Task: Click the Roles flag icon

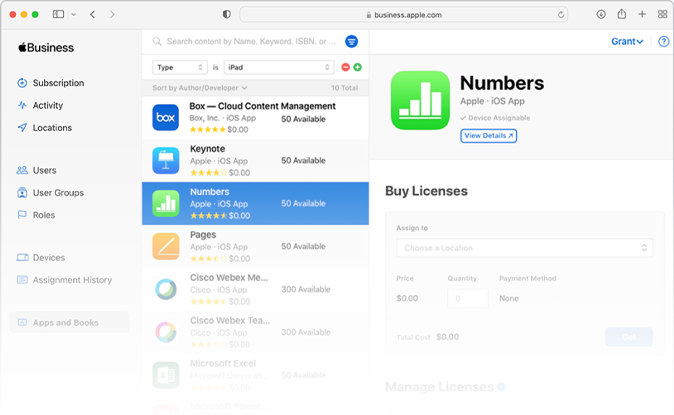Action: click(22, 215)
